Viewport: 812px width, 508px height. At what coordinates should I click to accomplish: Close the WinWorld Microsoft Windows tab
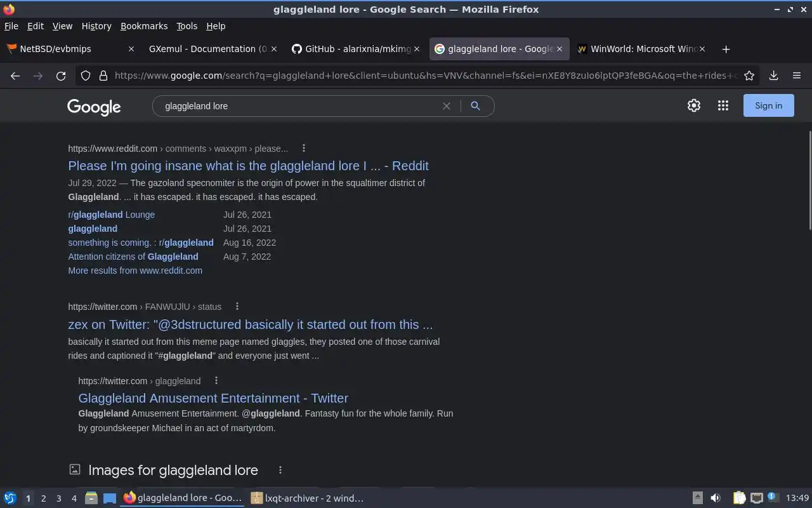pos(702,49)
